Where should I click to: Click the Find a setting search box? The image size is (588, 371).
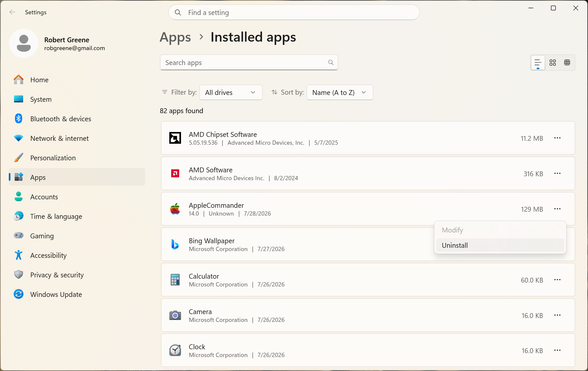coord(294,12)
